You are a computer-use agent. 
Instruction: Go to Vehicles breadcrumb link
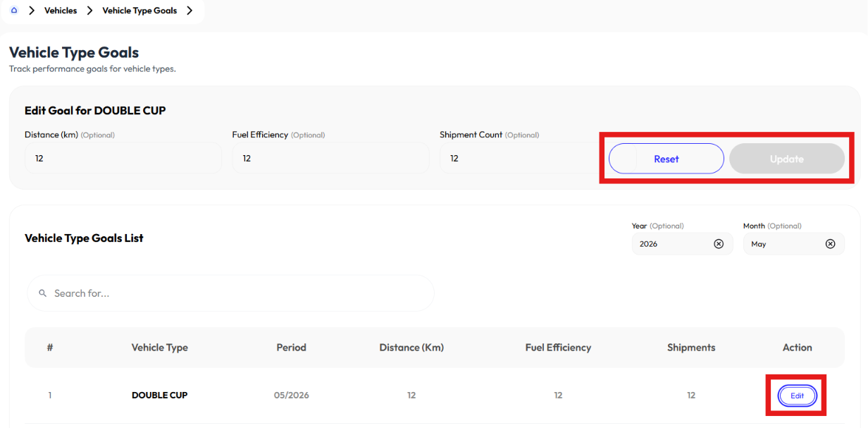tap(61, 11)
